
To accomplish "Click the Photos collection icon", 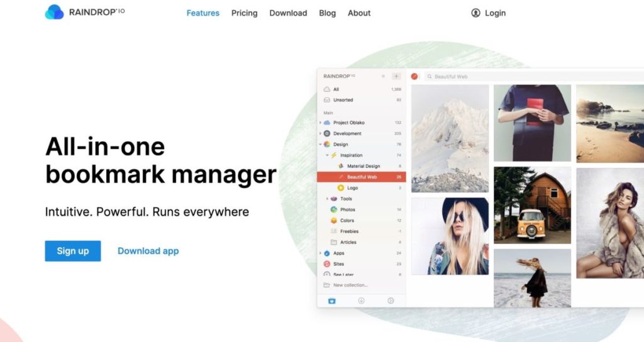I will click(x=334, y=209).
